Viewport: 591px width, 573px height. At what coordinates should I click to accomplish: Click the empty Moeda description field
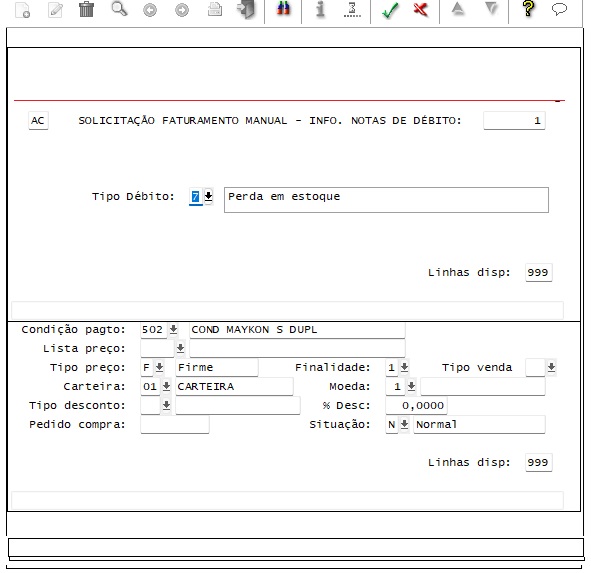point(483,387)
